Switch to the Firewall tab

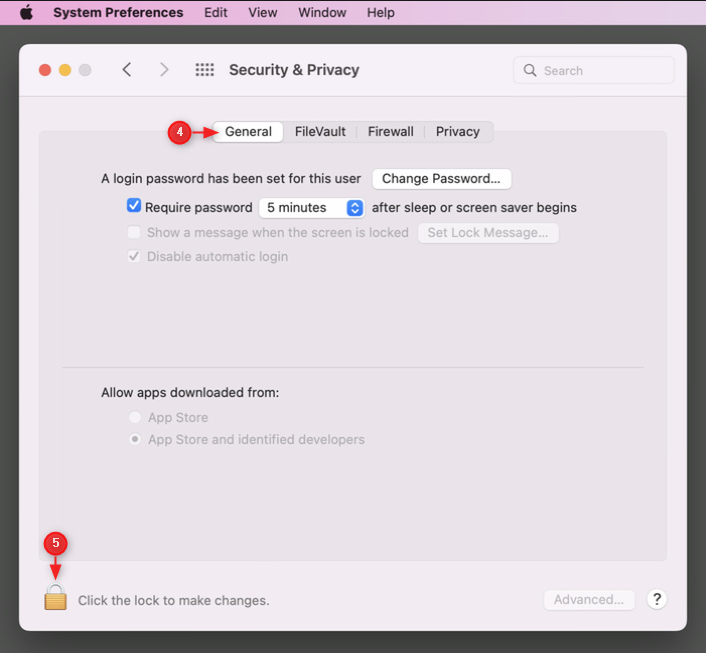tap(390, 132)
